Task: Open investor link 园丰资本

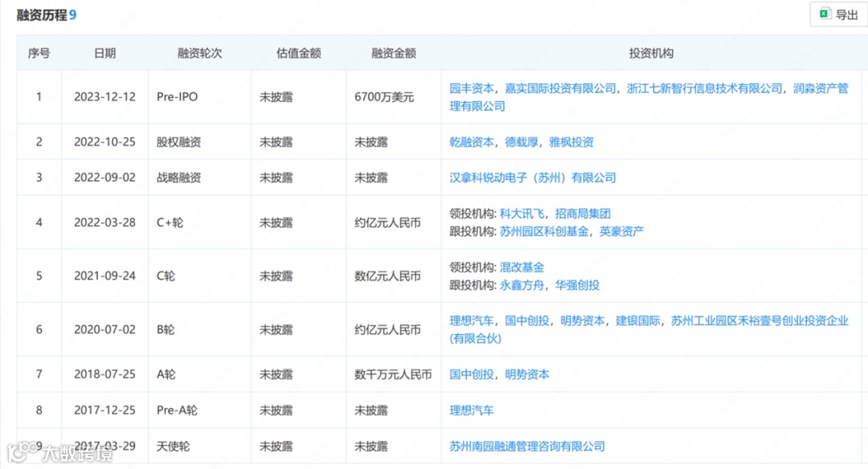Action: tap(472, 88)
